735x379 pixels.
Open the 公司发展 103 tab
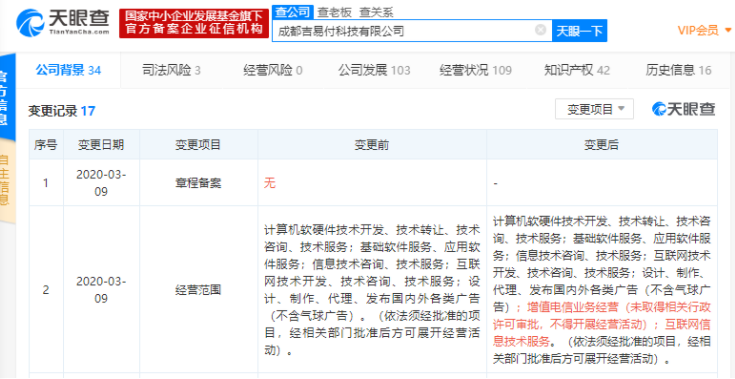click(374, 70)
